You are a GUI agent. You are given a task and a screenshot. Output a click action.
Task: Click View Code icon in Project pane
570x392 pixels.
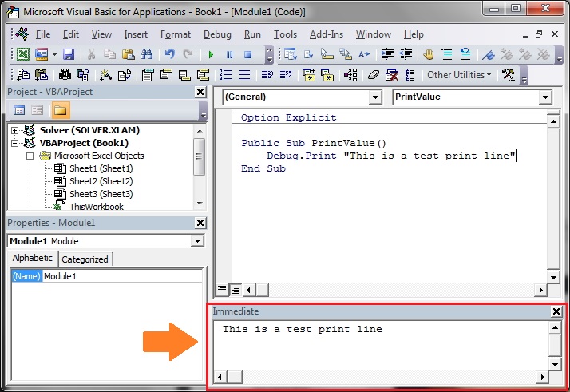(x=20, y=110)
